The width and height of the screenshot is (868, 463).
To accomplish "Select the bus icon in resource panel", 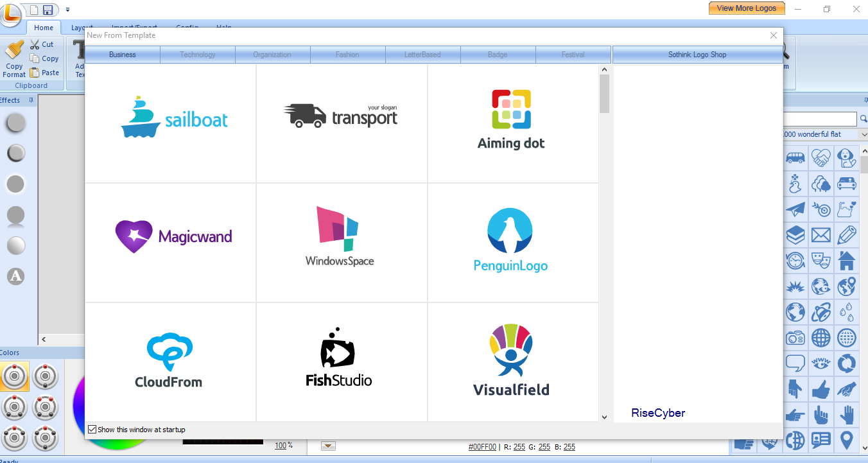I will (x=795, y=157).
